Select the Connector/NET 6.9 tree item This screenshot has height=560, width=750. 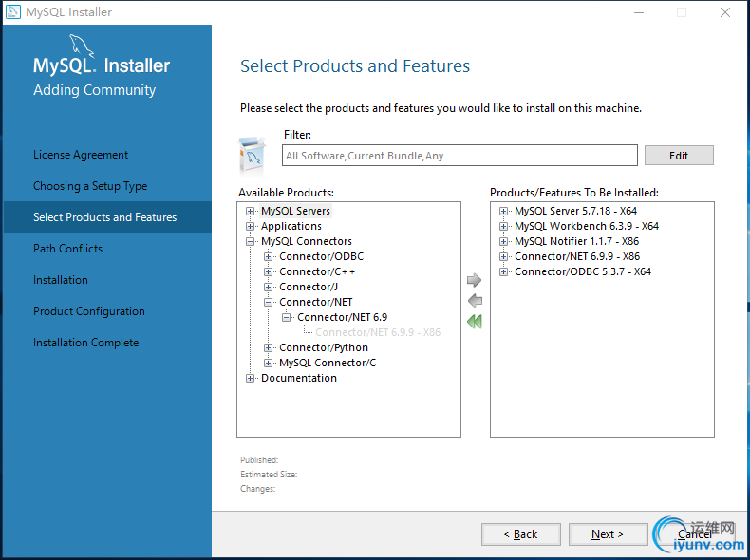click(342, 317)
